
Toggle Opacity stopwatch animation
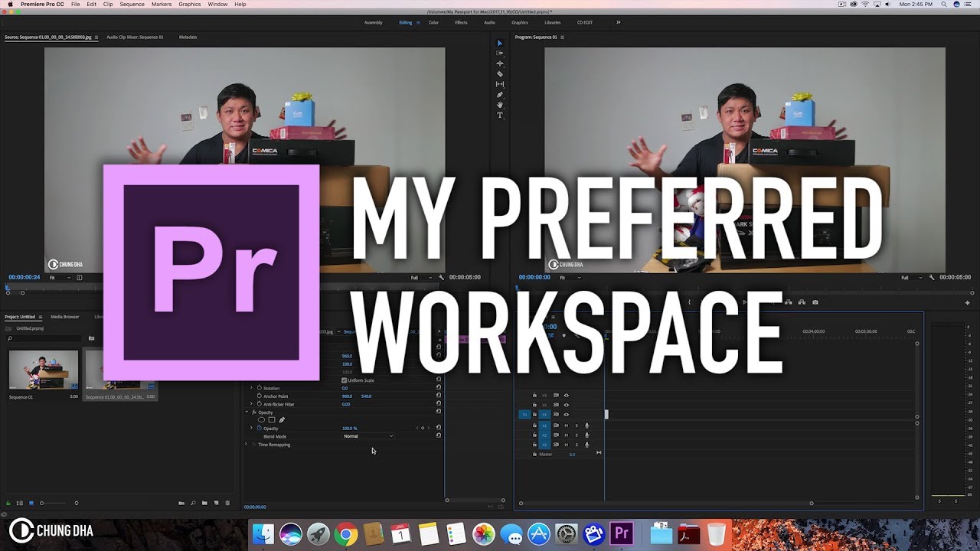pos(260,428)
